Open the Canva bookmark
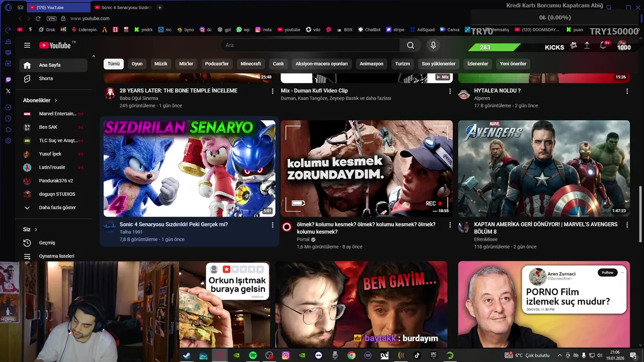The image size is (644, 362). click(449, 30)
